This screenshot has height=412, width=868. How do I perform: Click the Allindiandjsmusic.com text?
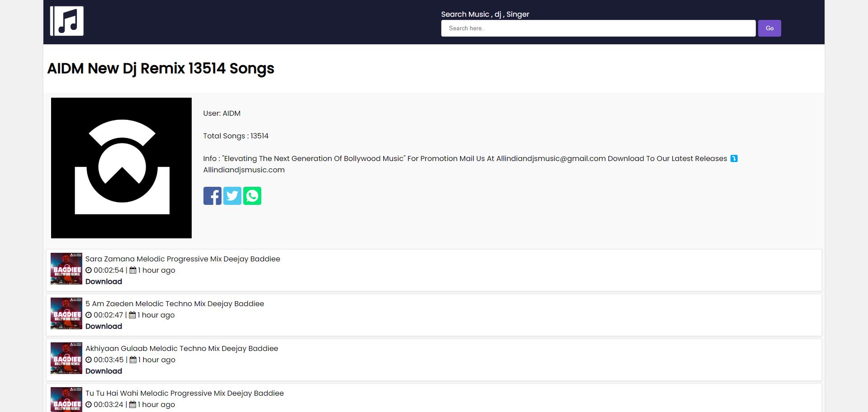(x=244, y=170)
